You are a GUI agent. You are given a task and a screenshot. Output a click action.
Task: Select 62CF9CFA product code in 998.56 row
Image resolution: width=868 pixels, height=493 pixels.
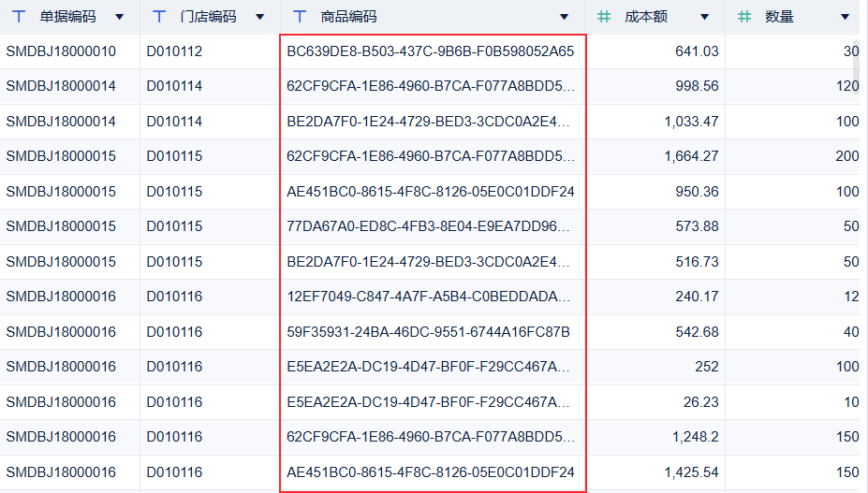[x=430, y=86]
